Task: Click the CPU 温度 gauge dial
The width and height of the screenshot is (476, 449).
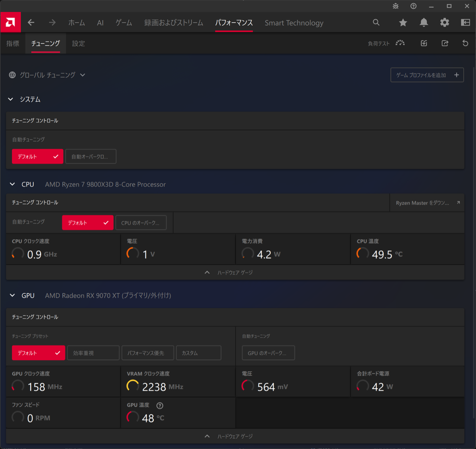Action: point(363,253)
